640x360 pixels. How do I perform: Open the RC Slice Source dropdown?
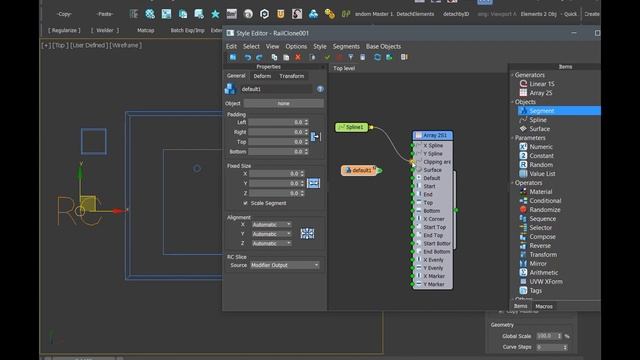(x=284, y=265)
